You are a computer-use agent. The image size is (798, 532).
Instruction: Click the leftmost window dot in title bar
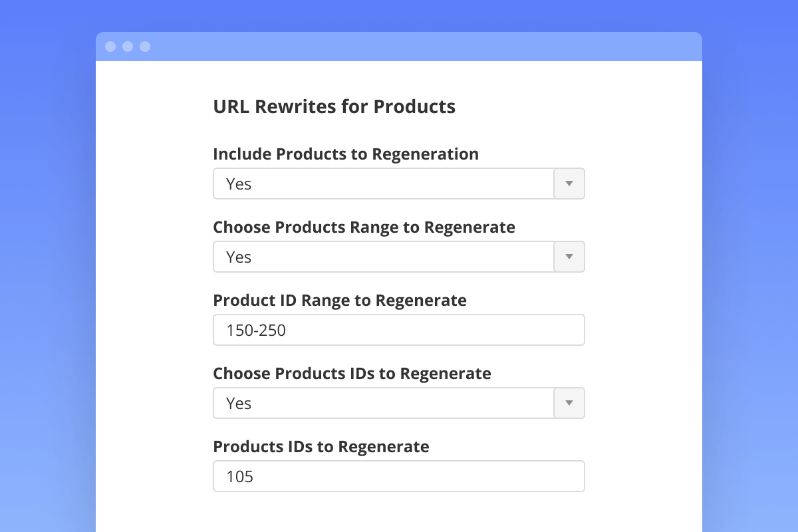point(110,47)
